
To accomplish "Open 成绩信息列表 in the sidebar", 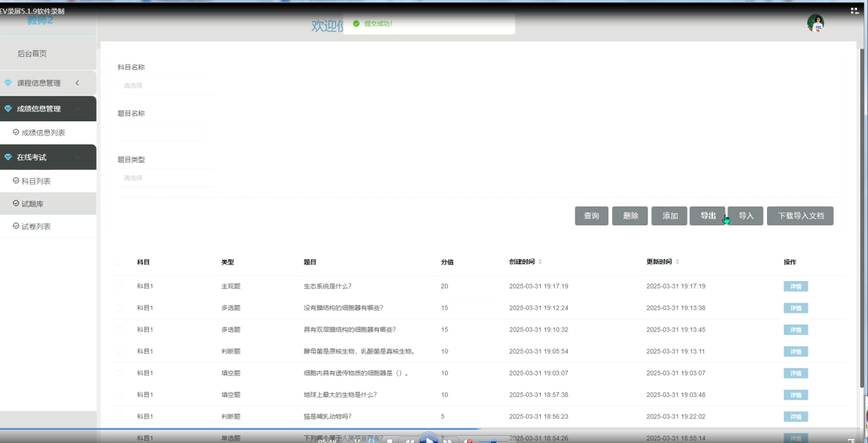I will [48, 132].
